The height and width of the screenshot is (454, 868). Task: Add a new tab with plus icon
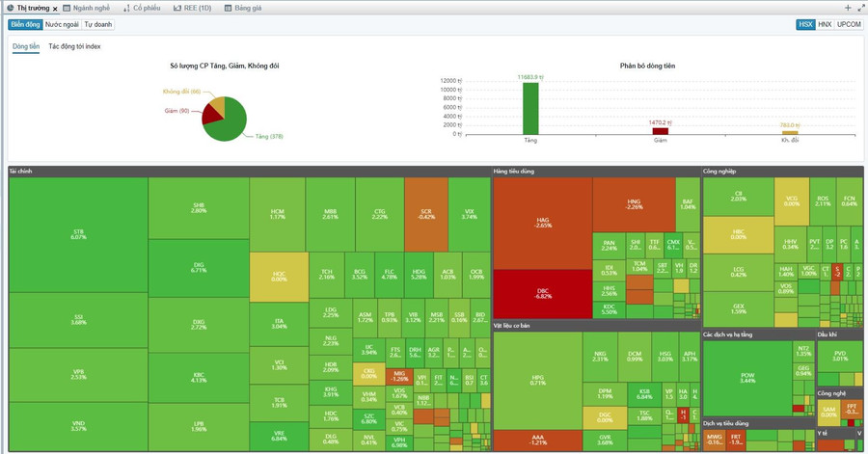pos(848,8)
